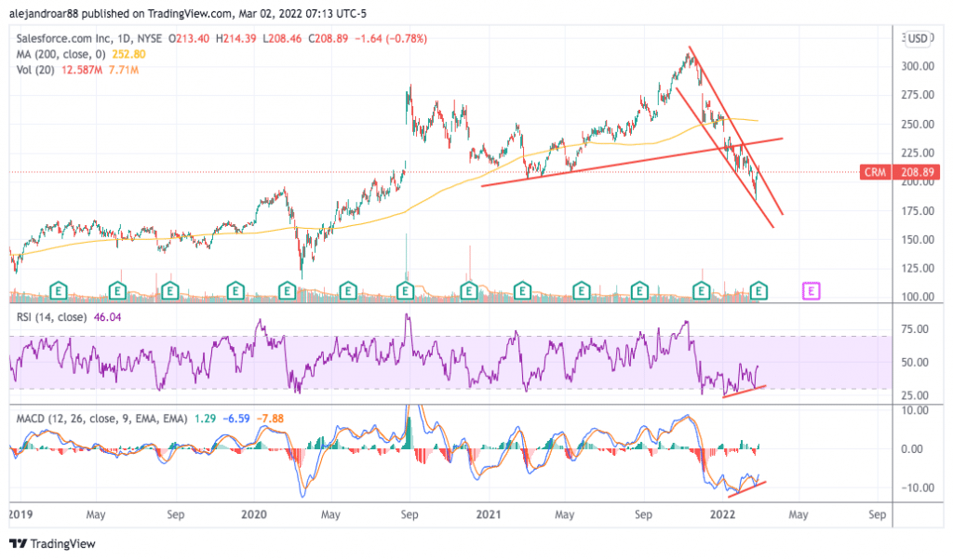Click the publisher header text alejandroar88
Image resolution: width=953 pixels, height=560 pixels.
point(44,13)
